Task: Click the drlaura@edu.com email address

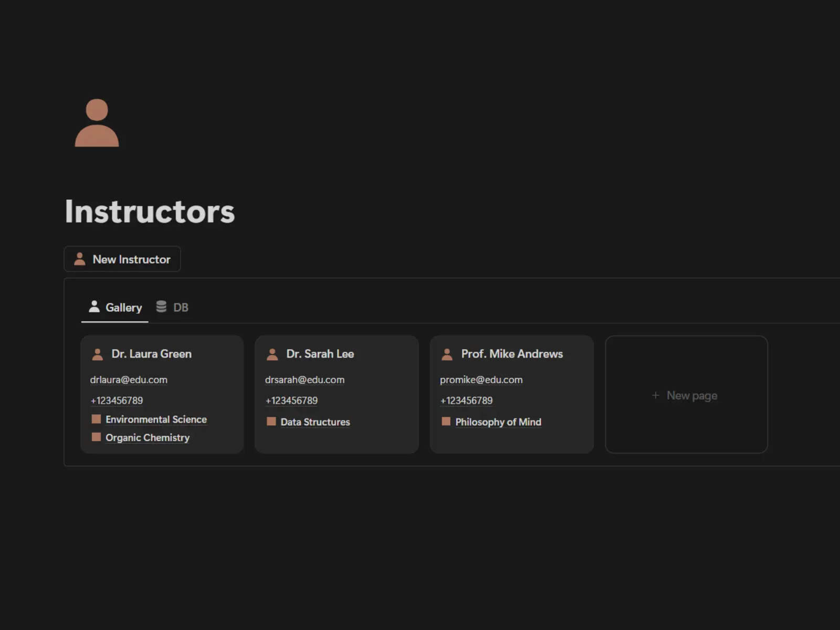Action: pos(129,380)
